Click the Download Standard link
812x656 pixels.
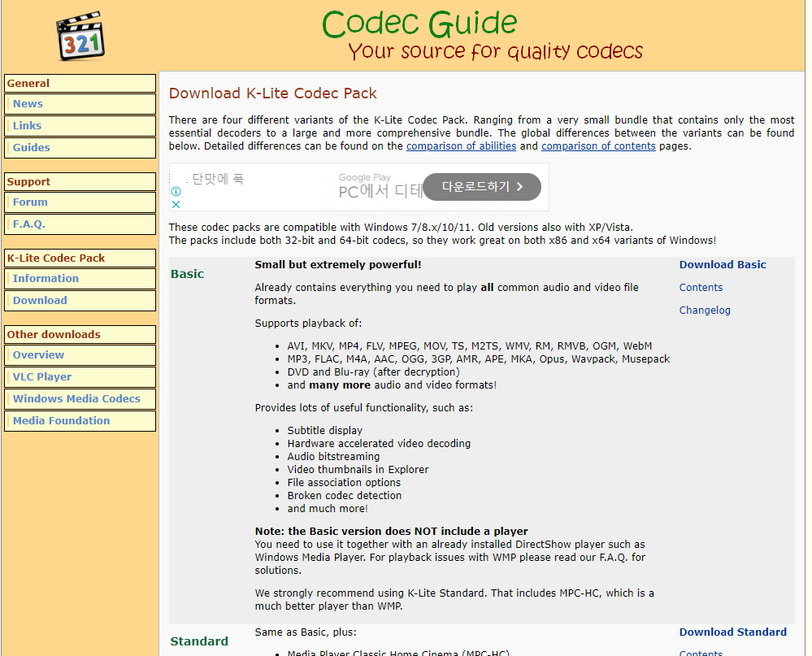pos(733,632)
